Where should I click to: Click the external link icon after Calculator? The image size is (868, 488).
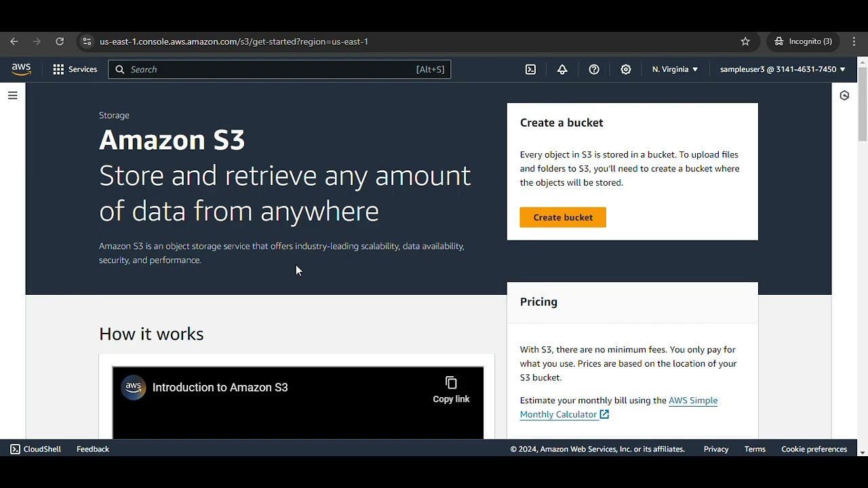(604, 414)
